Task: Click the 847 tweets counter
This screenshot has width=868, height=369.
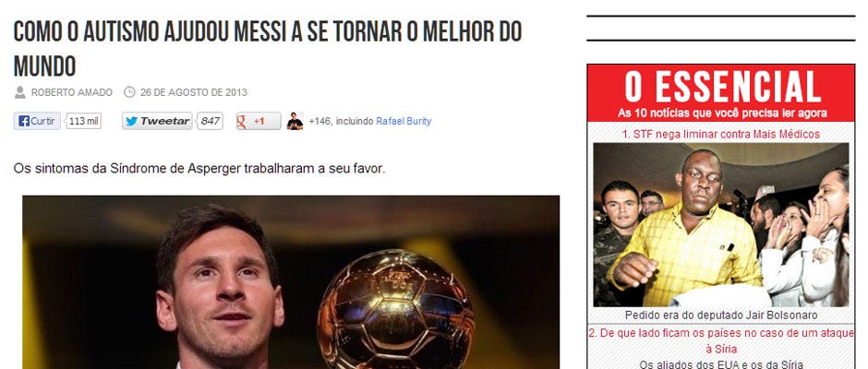Action: [210, 121]
